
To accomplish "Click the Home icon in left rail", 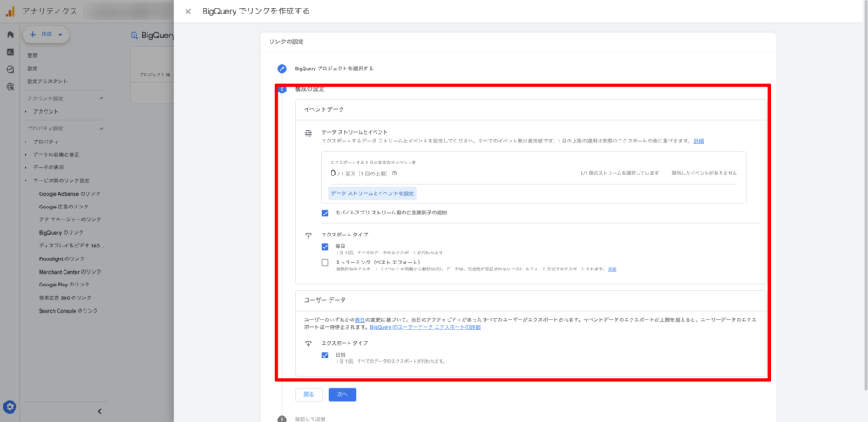I will [x=9, y=35].
